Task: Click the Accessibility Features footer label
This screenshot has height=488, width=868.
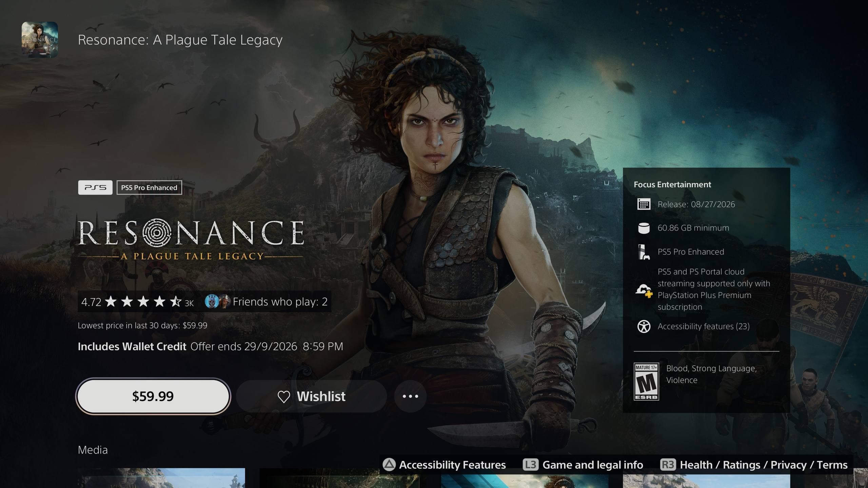Action: (x=452, y=465)
